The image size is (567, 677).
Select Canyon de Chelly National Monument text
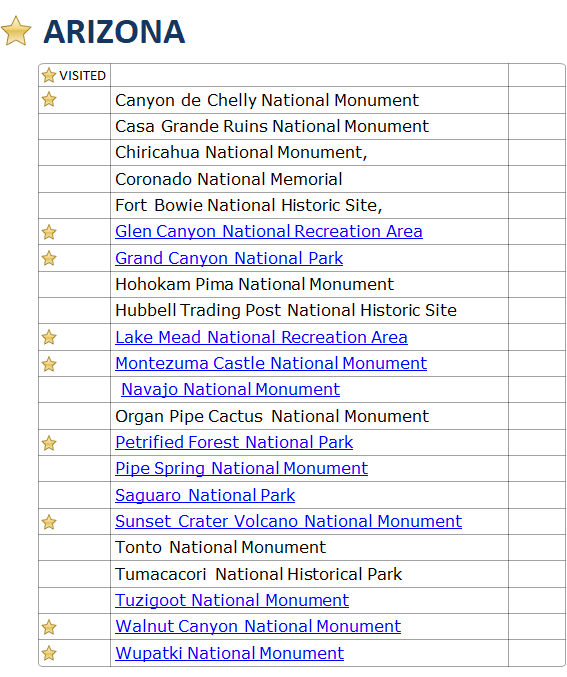pos(267,100)
